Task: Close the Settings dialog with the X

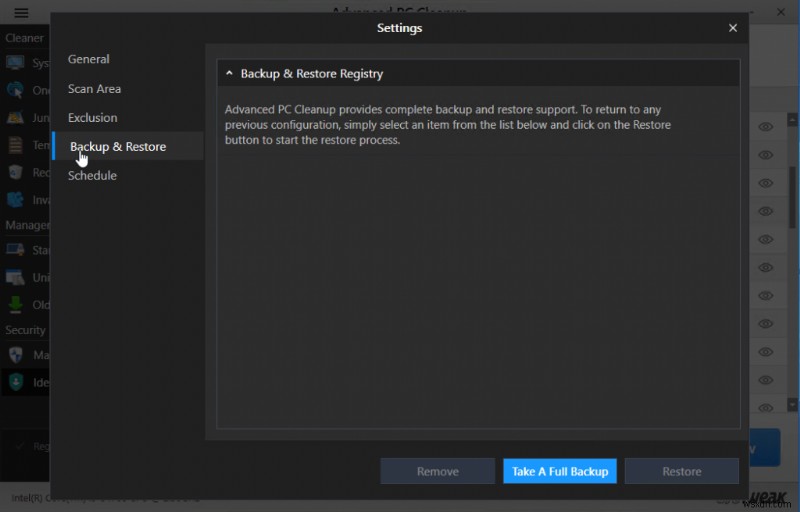Action: click(733, 28)
